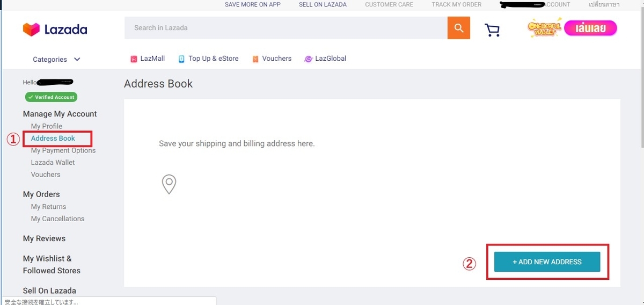This screenshot has height=305, width=644.
Task: Click the change language link in Thai
Action: click(x=604, y=4)
